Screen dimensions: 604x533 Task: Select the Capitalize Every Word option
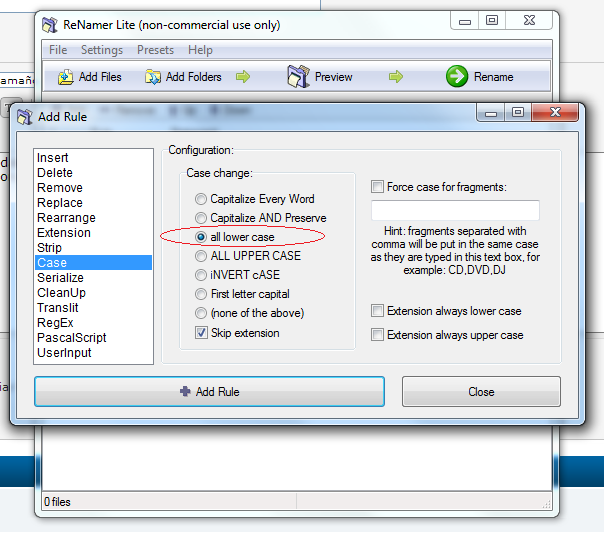(x=202, y=199)
